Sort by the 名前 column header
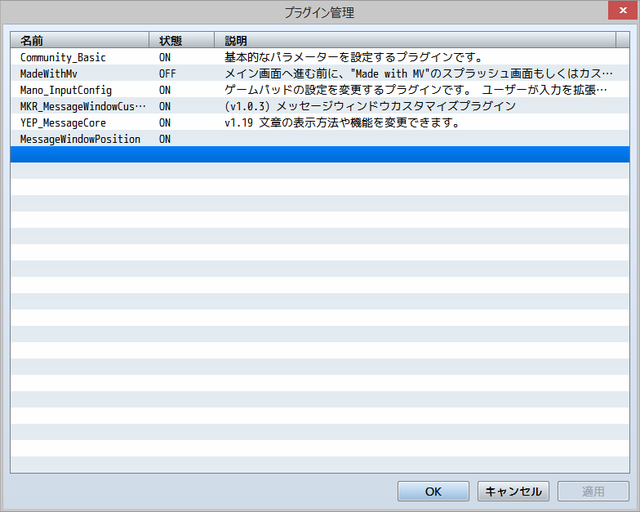 80,40
